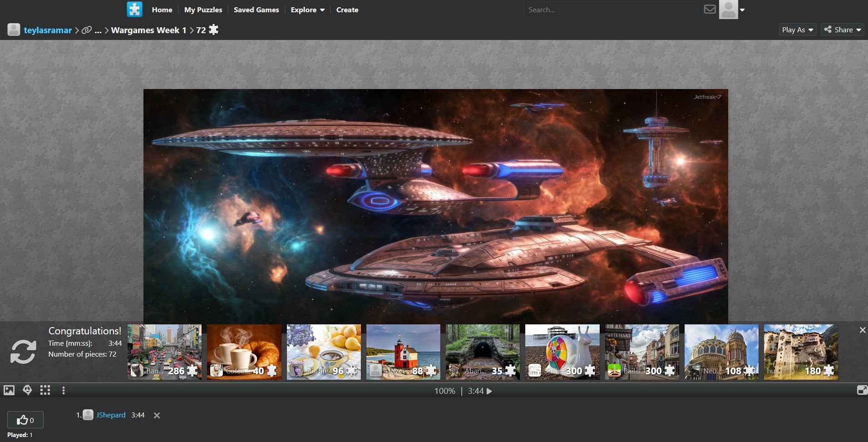Click the arrange pieces grid icon
The height and width of the screenshot is (442, 868).
[45, 390]
